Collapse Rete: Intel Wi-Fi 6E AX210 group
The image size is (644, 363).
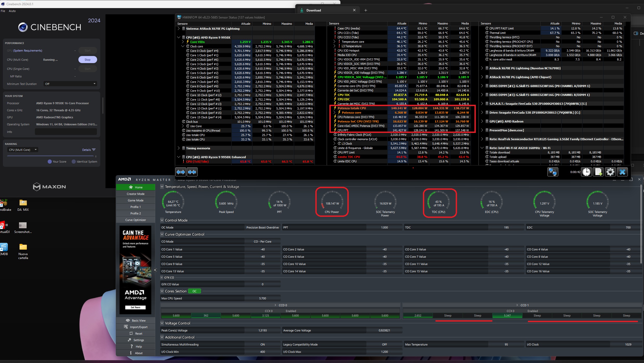tap(482, 148)
